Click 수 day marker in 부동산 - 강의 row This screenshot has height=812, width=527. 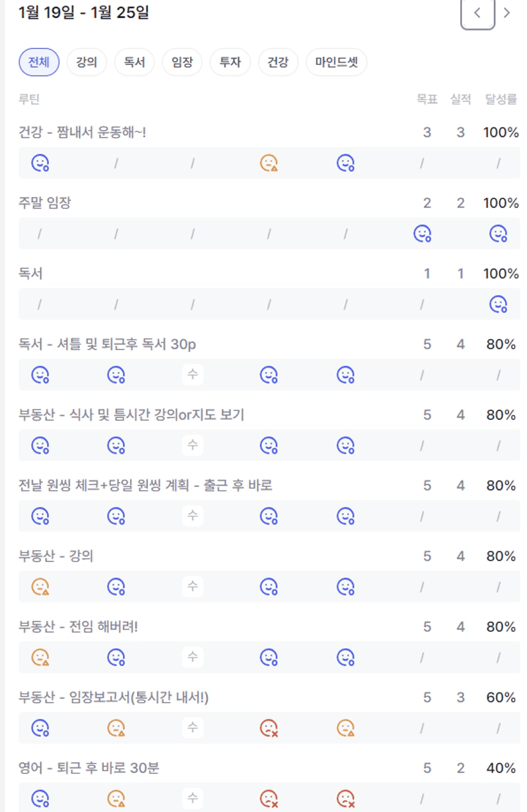click(x=192, y=586)
